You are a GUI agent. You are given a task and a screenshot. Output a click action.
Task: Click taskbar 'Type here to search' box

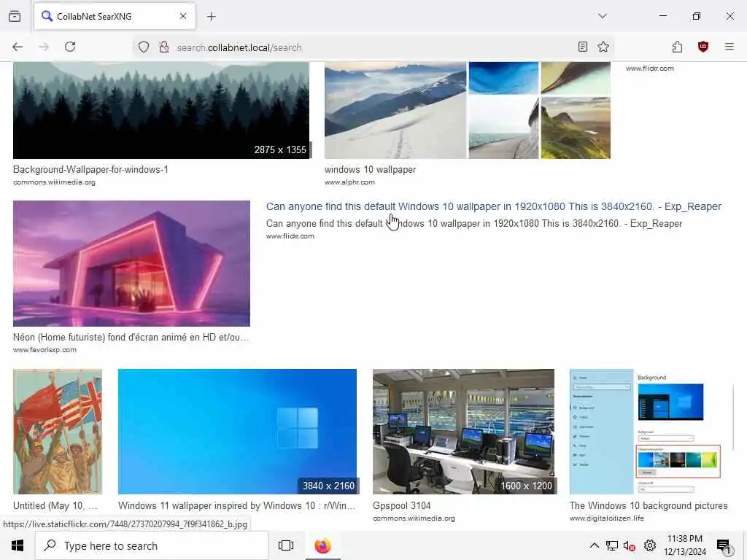coord(152,545)
